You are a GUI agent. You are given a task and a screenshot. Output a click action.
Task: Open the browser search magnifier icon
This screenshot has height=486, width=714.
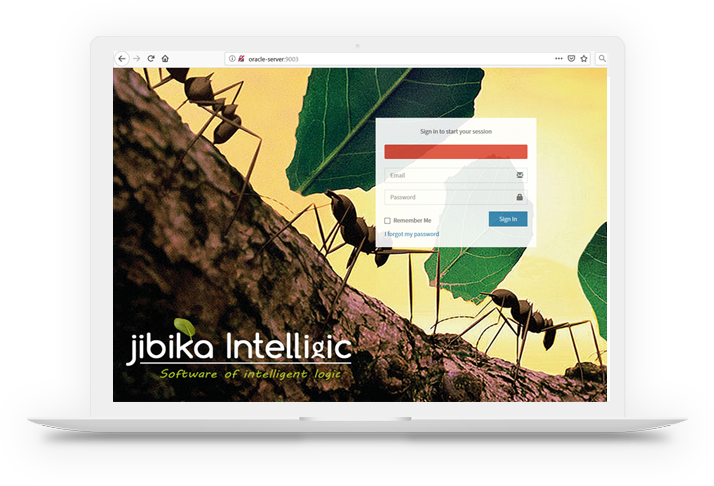602,59
